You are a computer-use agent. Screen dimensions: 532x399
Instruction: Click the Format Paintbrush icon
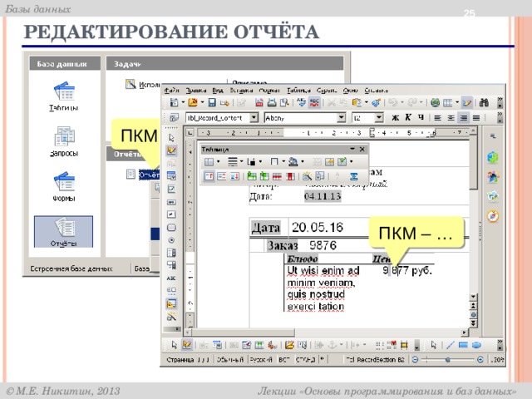[376, 102]
